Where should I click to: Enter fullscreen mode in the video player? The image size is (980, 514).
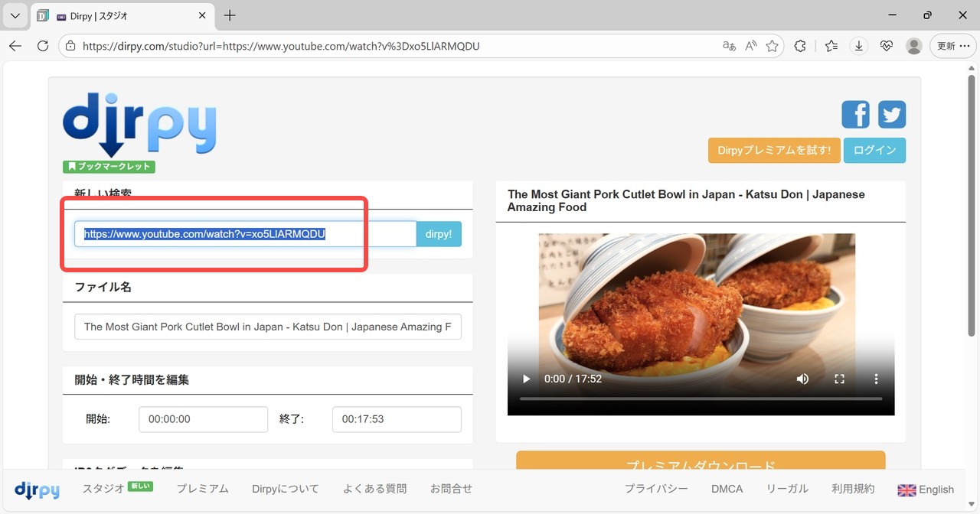tap(839, 379)
